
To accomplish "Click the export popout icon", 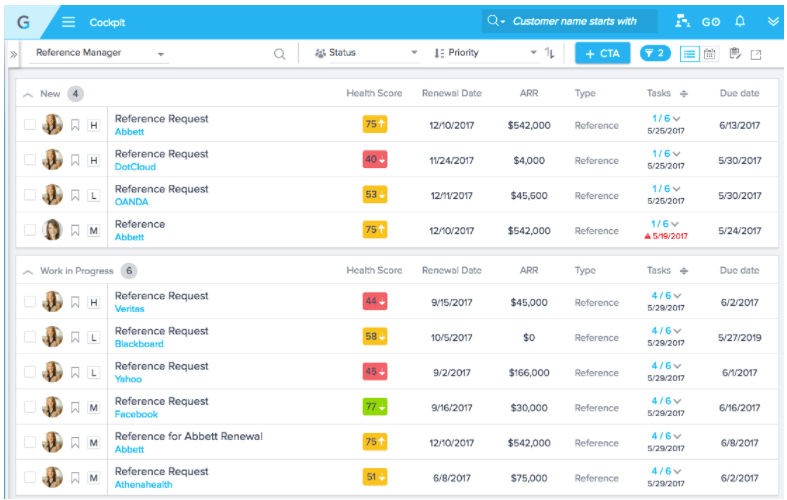I will pos(755,54).
